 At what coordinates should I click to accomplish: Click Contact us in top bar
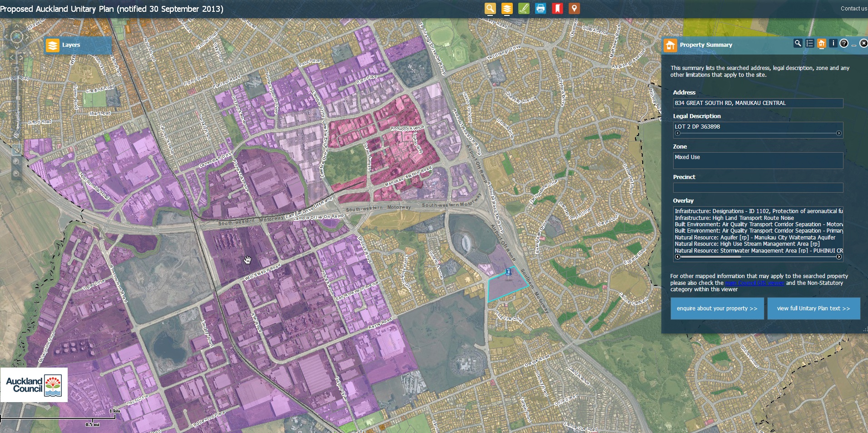tap(853, 9)
